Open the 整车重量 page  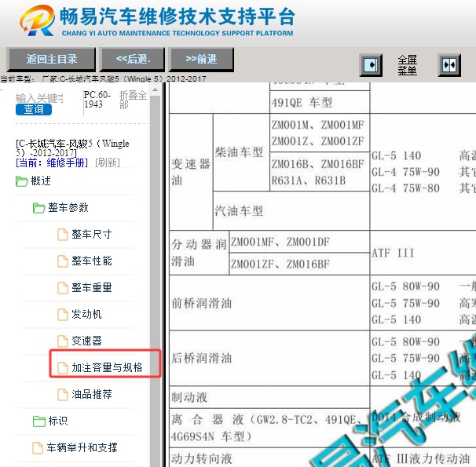[x=92, y=287]
